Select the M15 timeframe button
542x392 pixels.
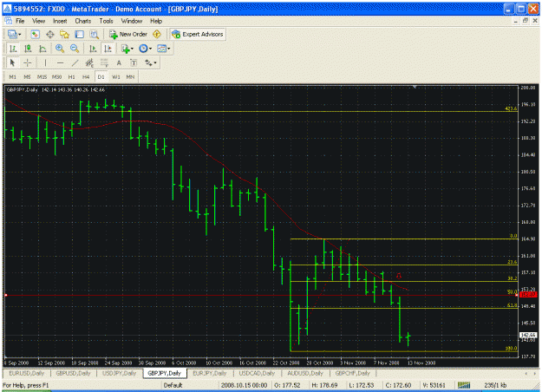click(42, 77)
